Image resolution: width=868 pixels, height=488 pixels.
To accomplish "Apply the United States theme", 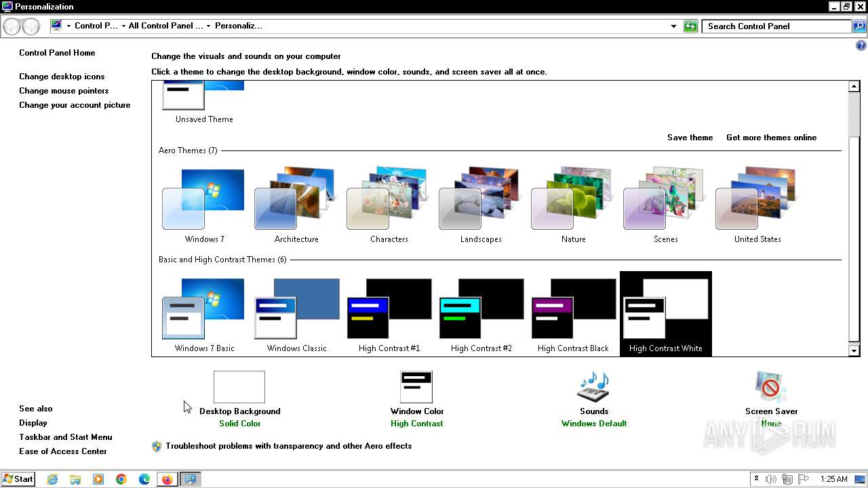I will (757, 204).
